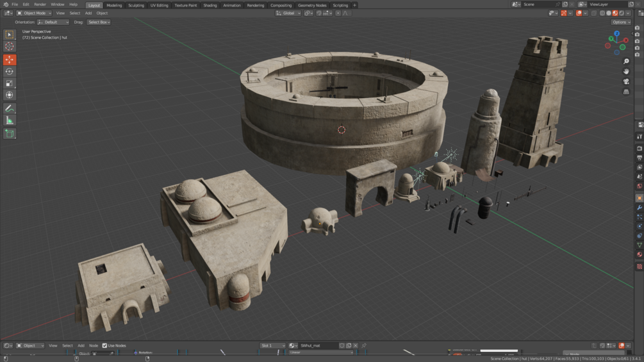The width and height of the screenshot is (644, 362).
Task: Switch to the Shading workspace tab
Action: (x=210, y=5)
